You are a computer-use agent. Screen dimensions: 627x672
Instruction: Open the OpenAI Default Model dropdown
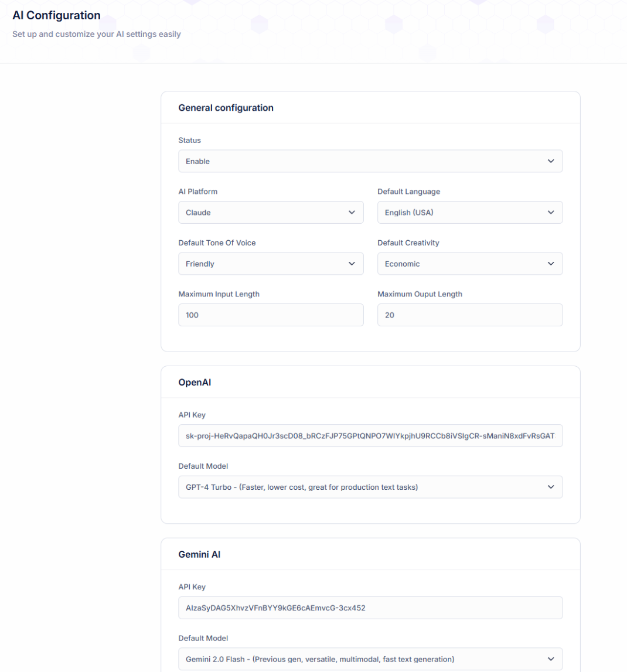[x=370, y=487]
